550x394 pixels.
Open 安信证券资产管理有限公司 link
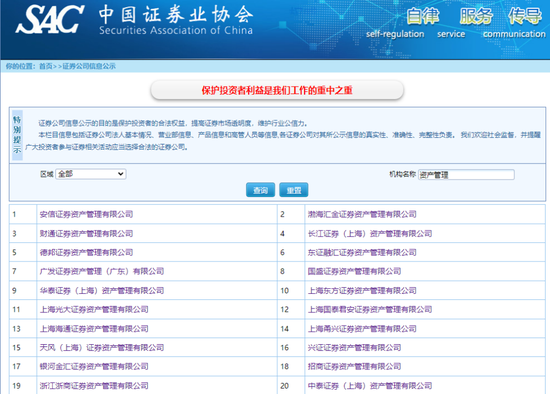tap(86, 214)
